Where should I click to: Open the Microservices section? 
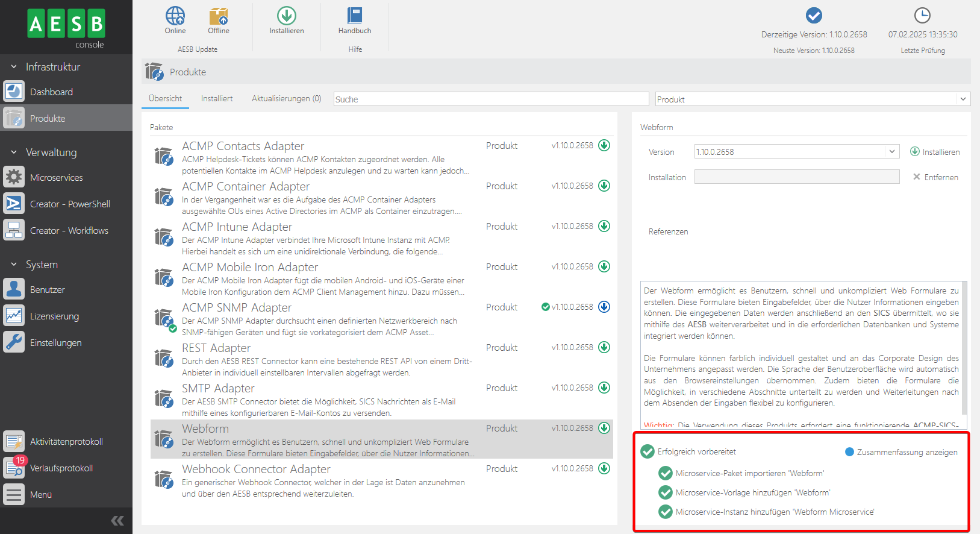point(57,178)
